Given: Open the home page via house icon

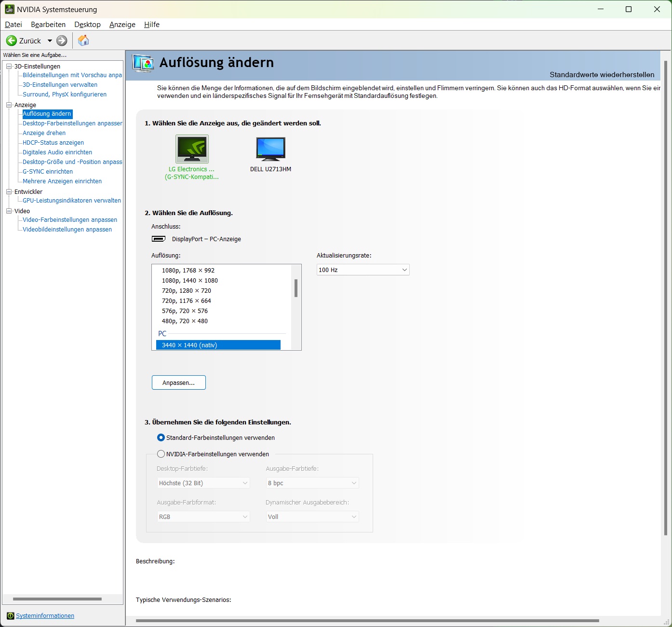Looking at the screenshot, I should pyautogui.click(x=83, y=41).
